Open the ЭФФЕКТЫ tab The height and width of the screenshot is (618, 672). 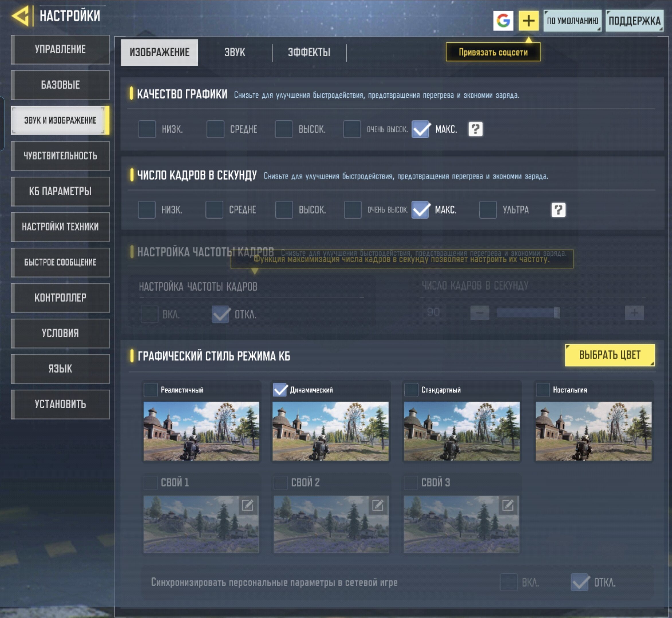tap(309, 52)
